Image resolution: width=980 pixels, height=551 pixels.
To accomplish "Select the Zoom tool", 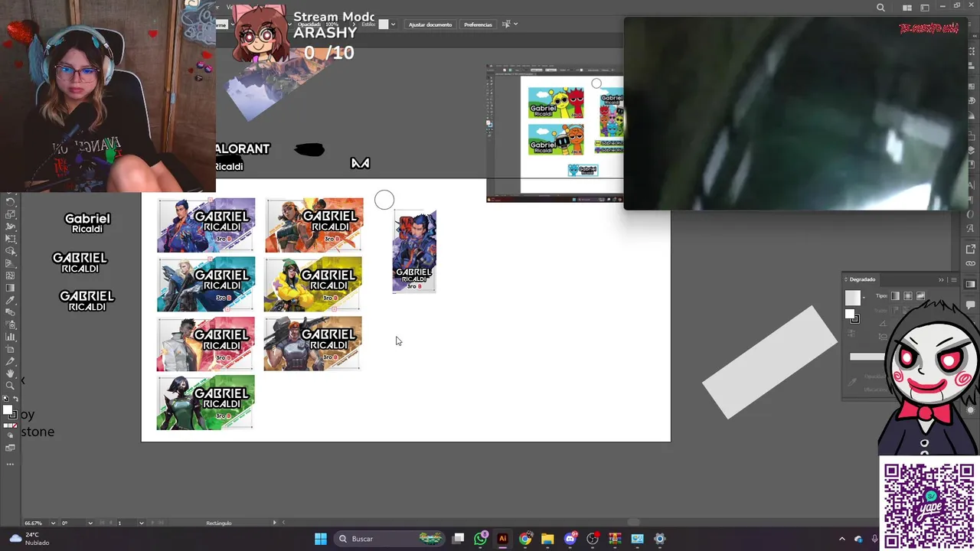I will pos(11,386).
